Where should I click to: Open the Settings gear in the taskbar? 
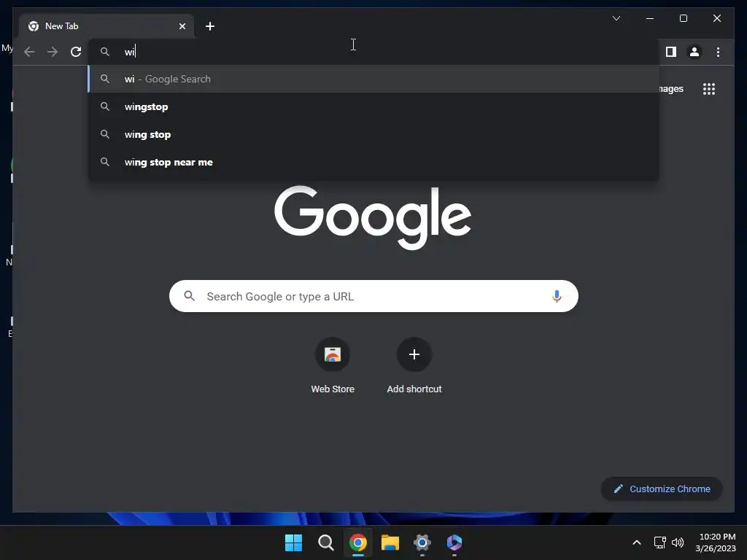coord(422,542)
